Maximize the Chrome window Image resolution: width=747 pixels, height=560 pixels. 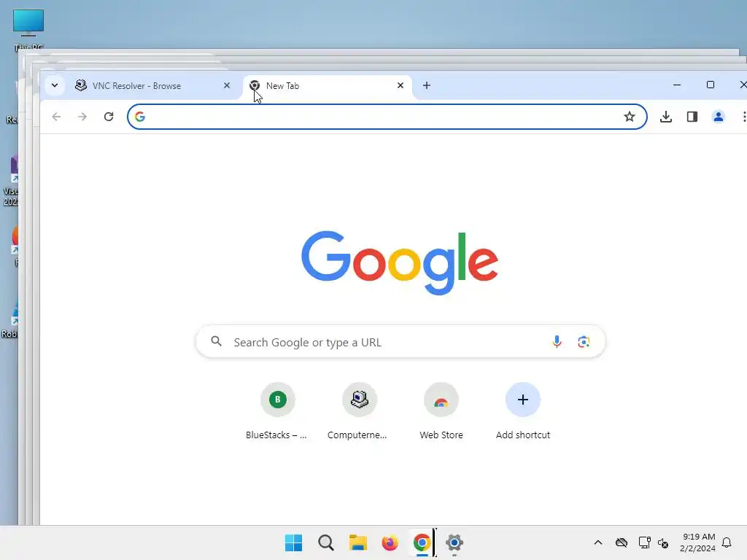pyautogui.click(x=711, y=85)
